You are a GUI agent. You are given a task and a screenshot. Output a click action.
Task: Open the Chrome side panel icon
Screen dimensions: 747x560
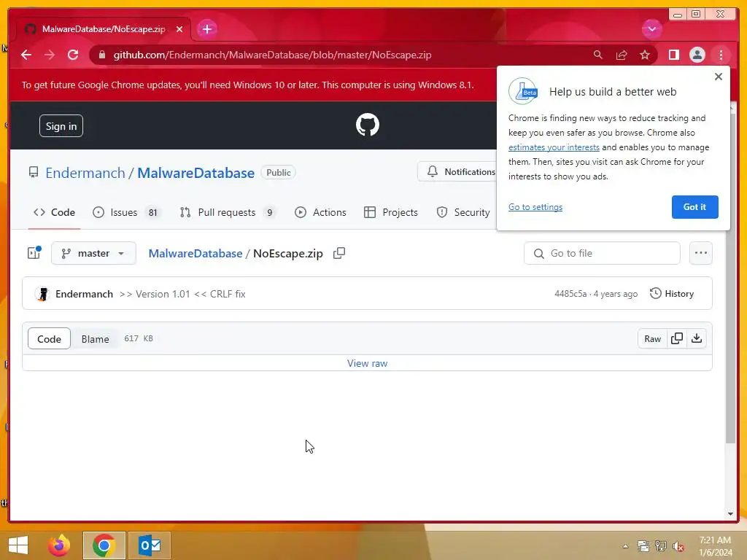click(673, 55)
